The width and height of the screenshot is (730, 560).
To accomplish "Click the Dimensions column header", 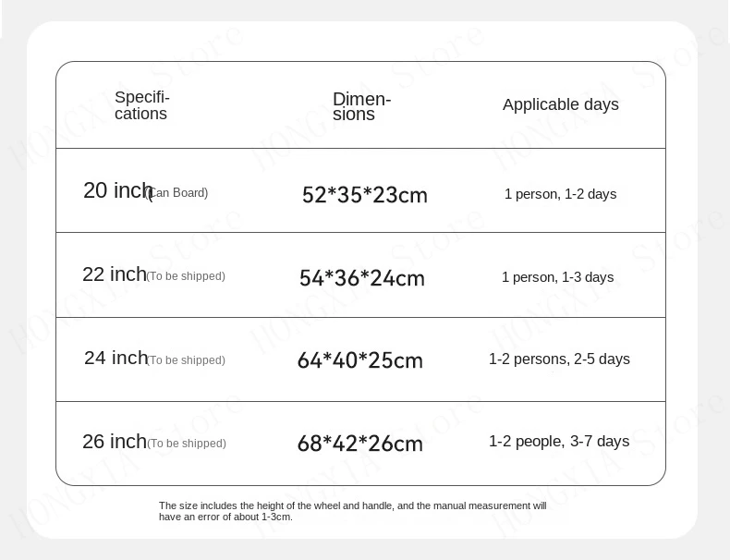I will point(361,106).
